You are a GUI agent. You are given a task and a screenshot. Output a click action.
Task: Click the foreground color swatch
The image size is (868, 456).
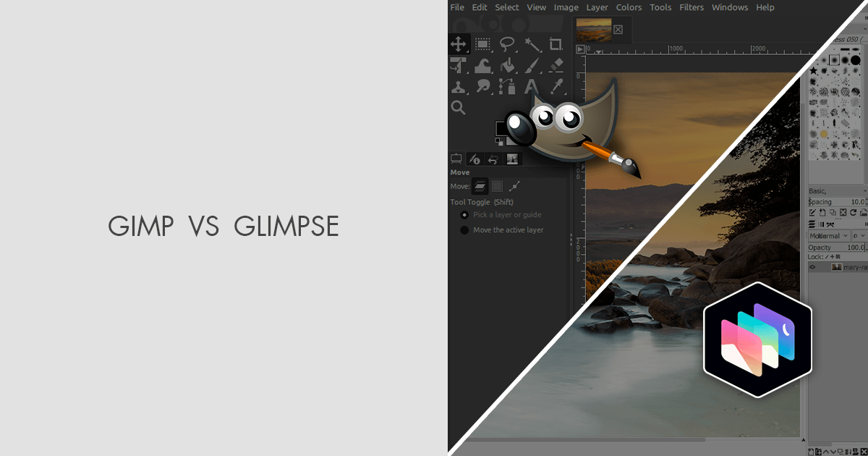[x=502, y=128]
